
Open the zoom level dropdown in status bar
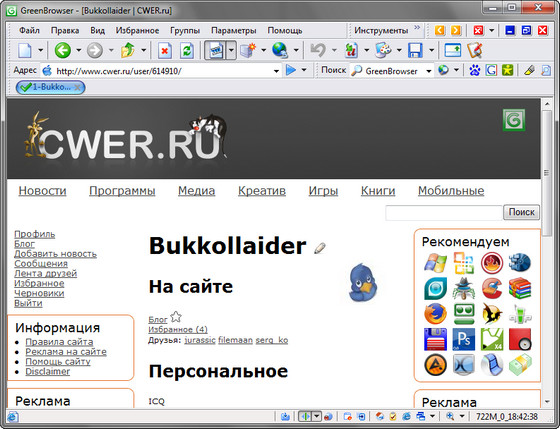click(x=462, y=416)
